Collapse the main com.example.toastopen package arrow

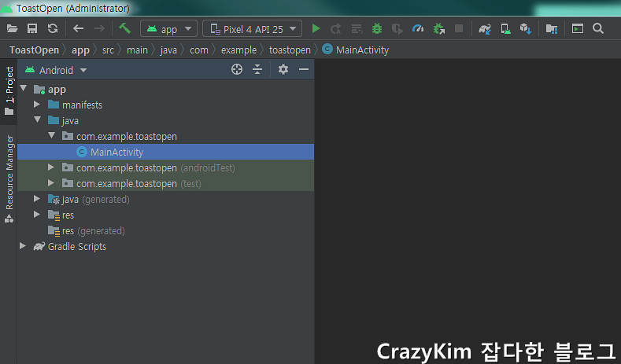(51, 135)
